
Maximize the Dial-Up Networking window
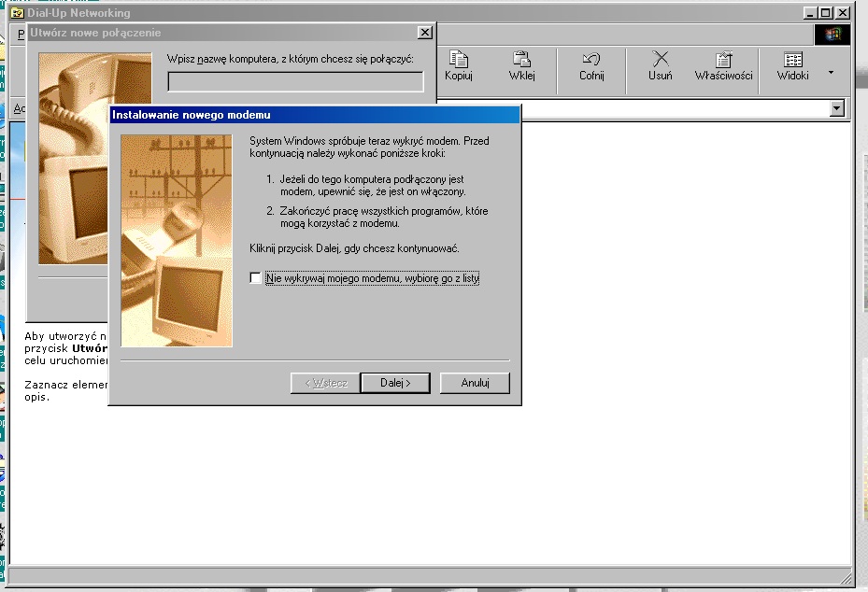pos(826,13)
